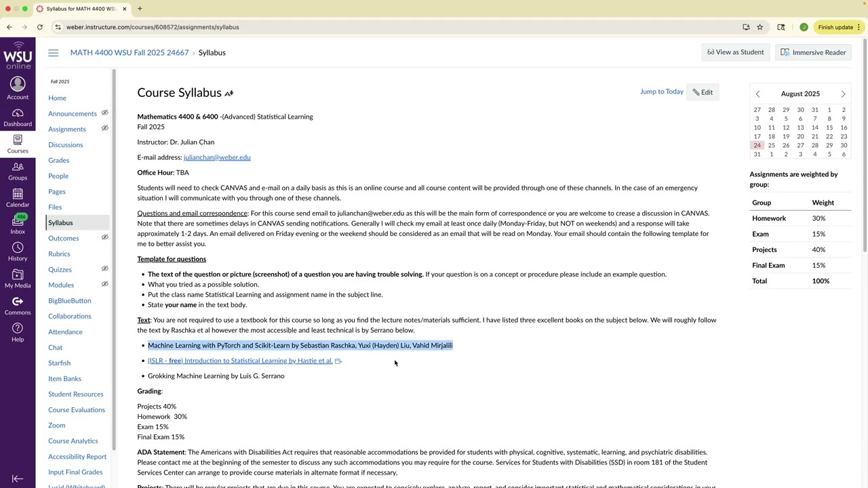The width and height of the screenshot is (868, 488).
Task: Select Syllabus in course menu
Action: click(77, 223)
